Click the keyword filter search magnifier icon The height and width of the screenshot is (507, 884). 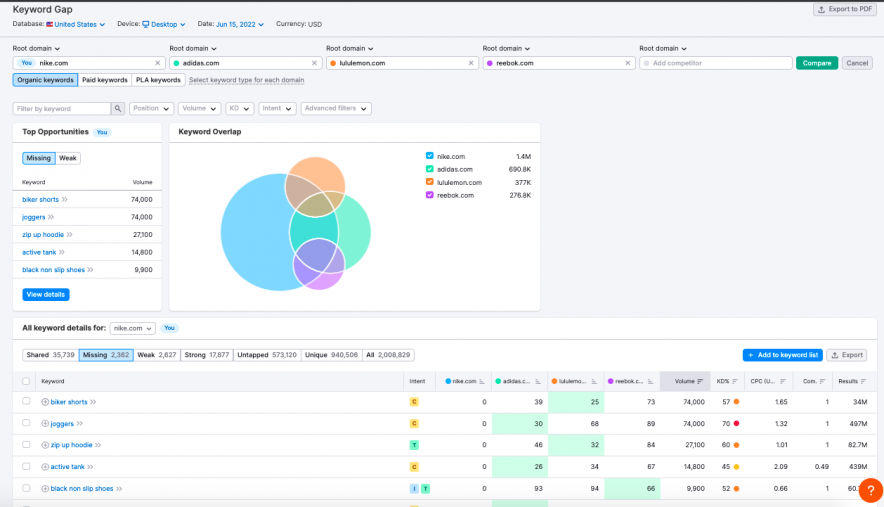click(x=118, y=108)
